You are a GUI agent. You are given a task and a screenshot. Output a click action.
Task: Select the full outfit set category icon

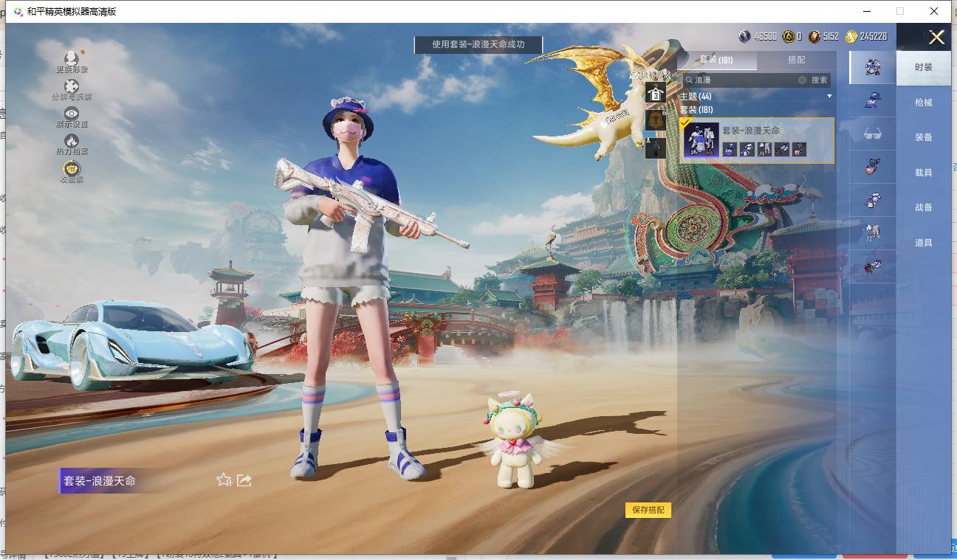coord(873,67)
